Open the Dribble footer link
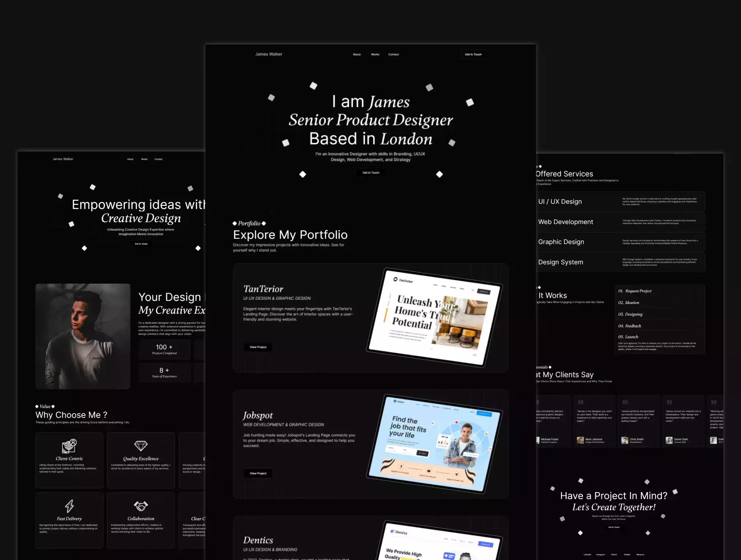 (627, 555)
